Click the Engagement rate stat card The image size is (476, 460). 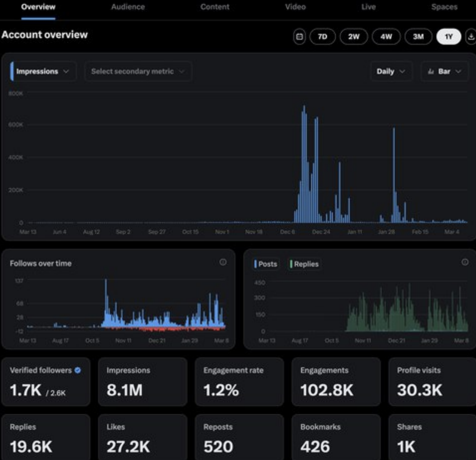[239, 382]
